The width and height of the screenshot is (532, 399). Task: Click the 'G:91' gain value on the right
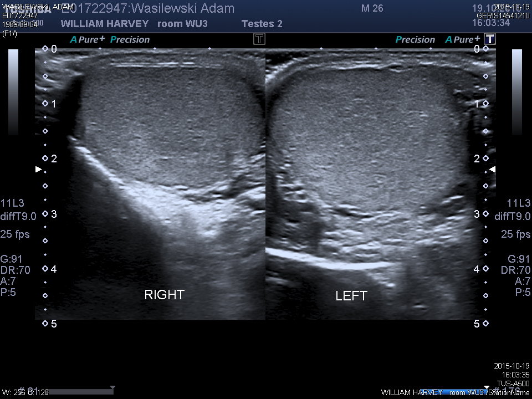click(x=519, y=259)
